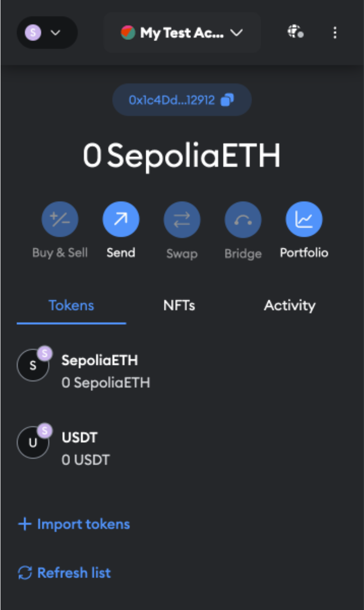Switch to the Activity tab

[x=290, y=305]
